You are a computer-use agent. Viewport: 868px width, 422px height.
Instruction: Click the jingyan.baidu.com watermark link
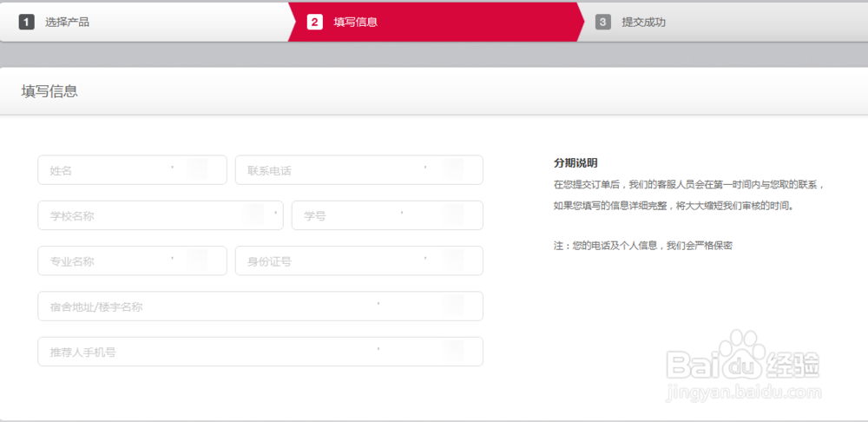coord(743,393)
